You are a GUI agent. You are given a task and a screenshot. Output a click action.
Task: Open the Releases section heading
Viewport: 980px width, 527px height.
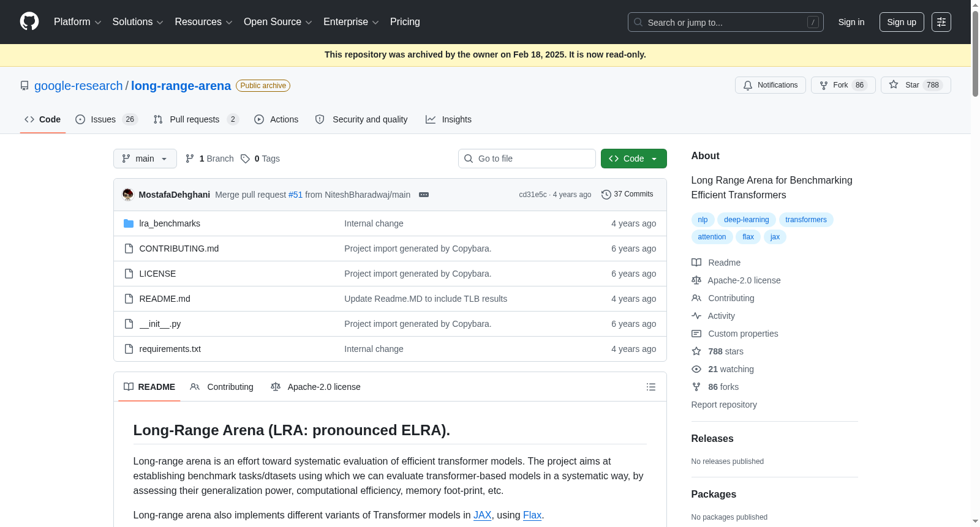tap(712, 439)
